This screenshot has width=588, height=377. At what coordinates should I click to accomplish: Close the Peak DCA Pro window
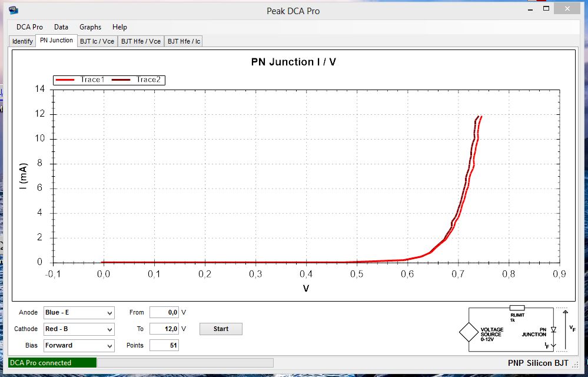[x=567, y=9]
